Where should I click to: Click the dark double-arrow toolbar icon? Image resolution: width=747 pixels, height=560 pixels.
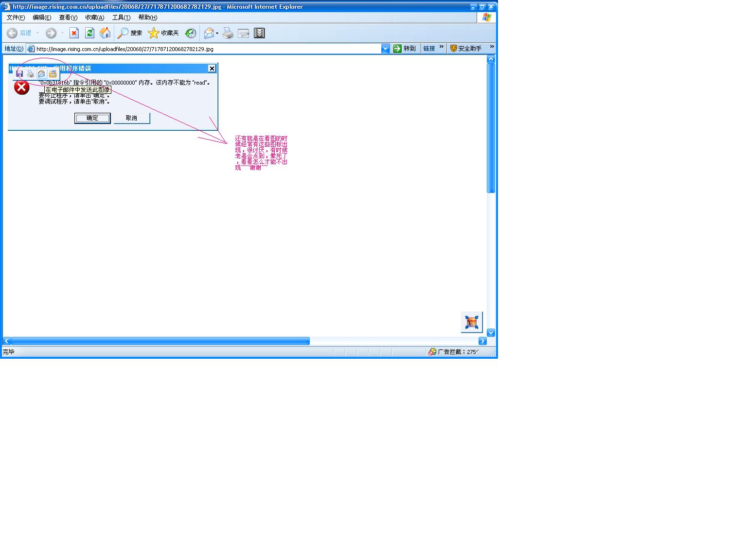point(260,33)
